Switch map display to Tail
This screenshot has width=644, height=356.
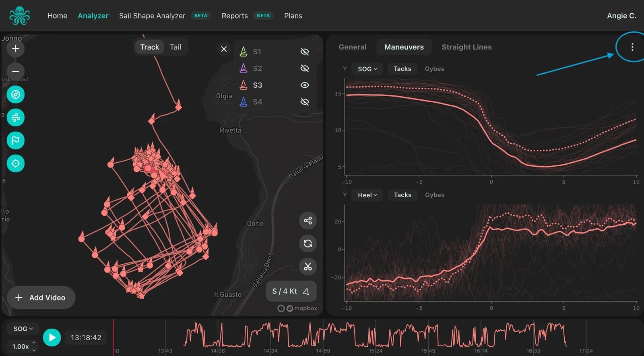click(x=175, y=47)
